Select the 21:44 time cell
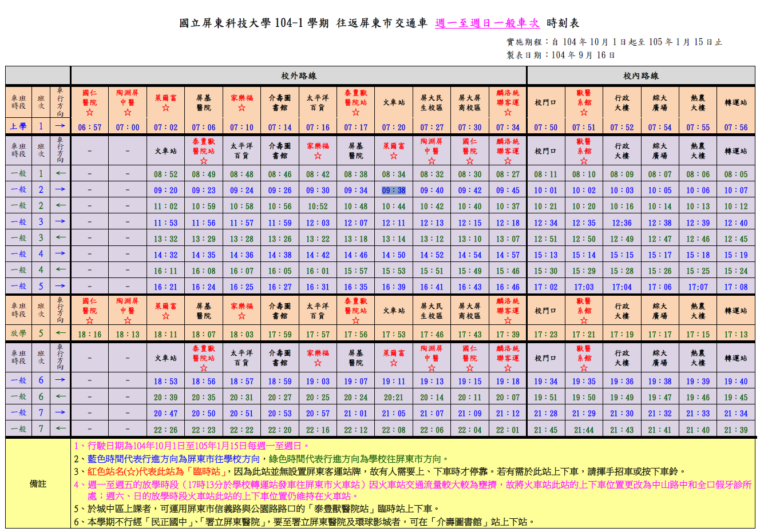This screenshot has height=532, width=760. click(584, 430)
